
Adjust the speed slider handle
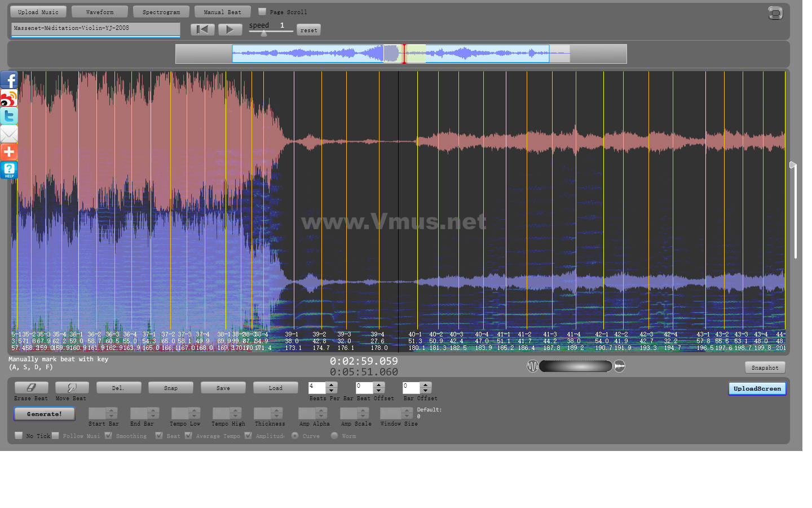(x=264, y=33)
